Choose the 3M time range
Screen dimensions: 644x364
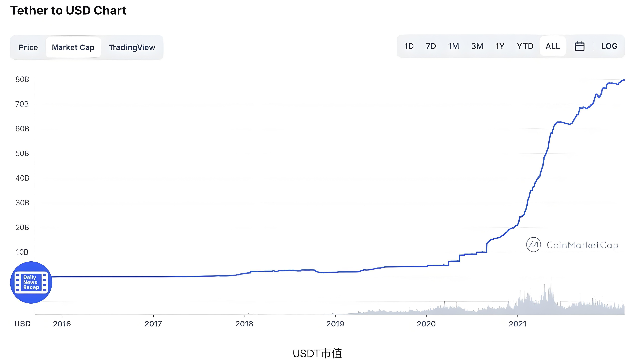[x=477, y=46]
